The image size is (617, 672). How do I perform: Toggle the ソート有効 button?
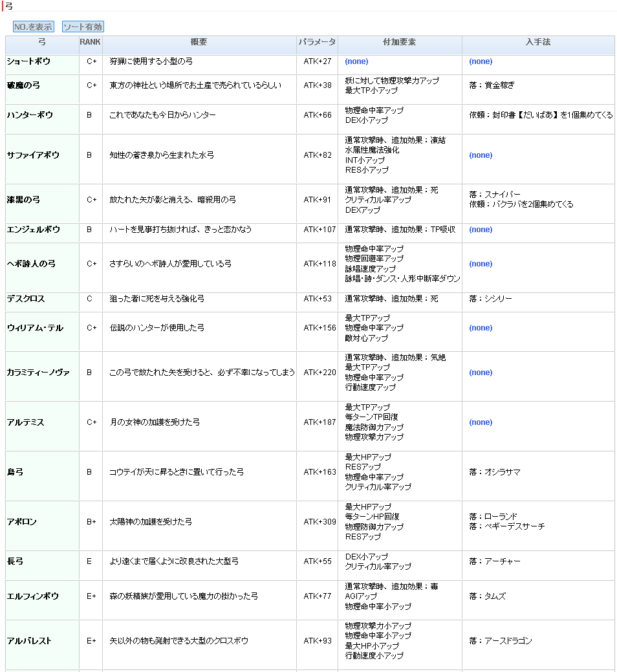click(83, 27)
